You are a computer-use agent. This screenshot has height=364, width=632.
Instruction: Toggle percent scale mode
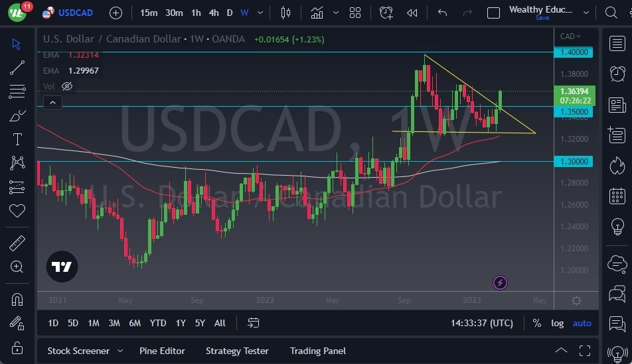537,323
